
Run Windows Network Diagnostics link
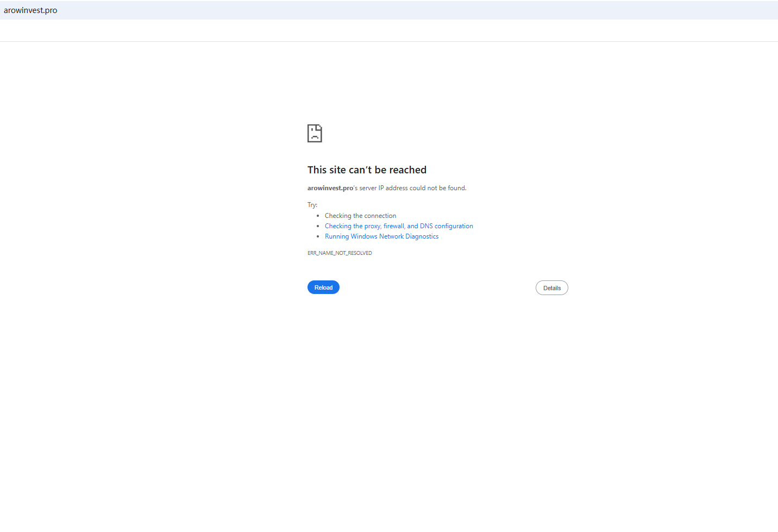pos(381,236)
